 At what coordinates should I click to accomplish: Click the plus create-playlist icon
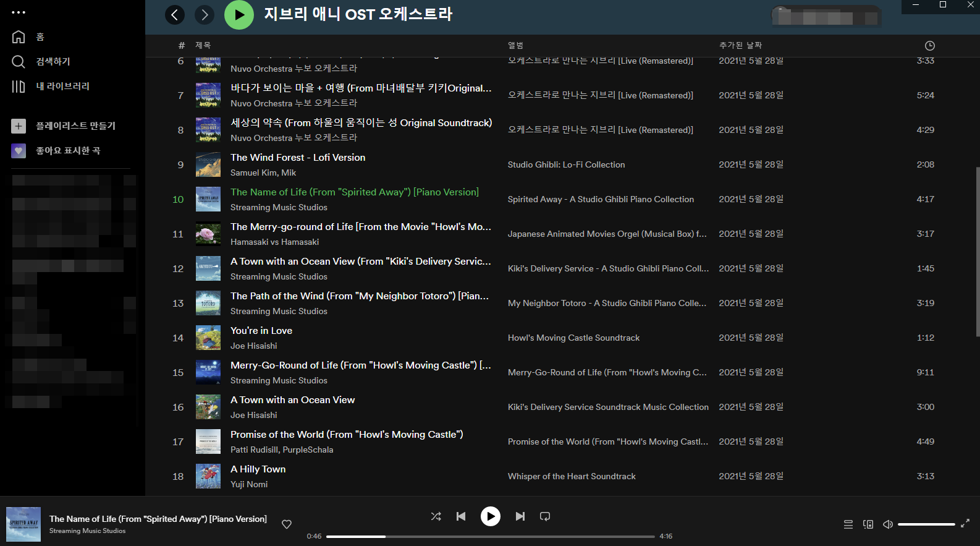[x=19, y=126]
